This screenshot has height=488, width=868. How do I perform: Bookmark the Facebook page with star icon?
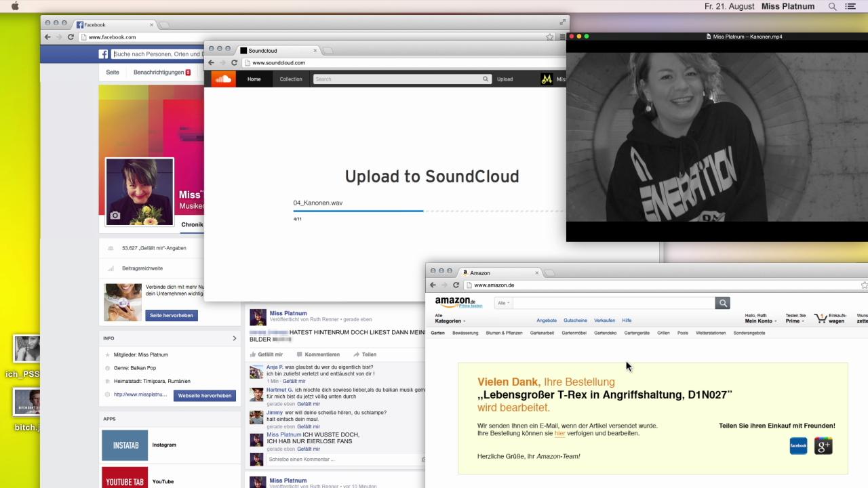click(x=550, y=37)
